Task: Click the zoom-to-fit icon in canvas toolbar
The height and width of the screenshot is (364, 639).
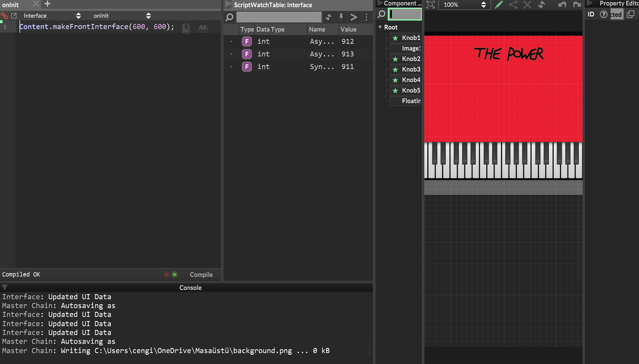Action: (431, 5)
